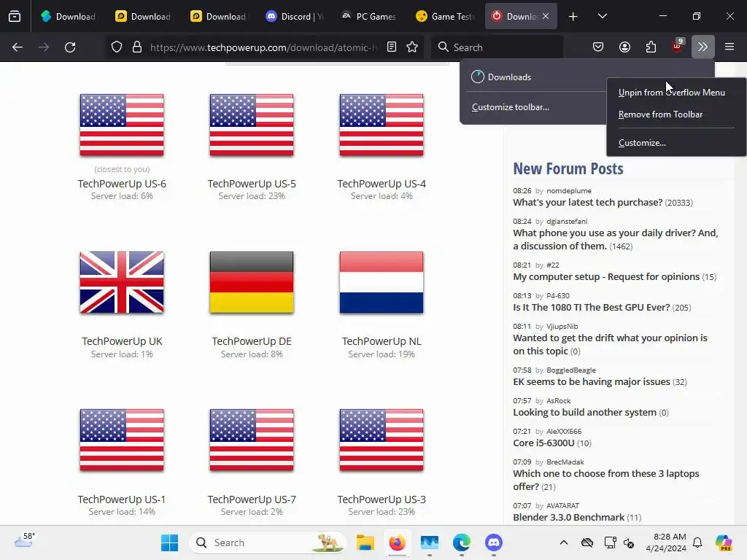Open the Copilot preview icon
Viewport: 747px width, 560px height.
click(724, 542)
